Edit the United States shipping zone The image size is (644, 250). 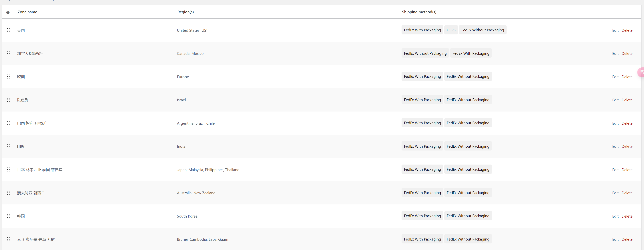coord(615,30)
